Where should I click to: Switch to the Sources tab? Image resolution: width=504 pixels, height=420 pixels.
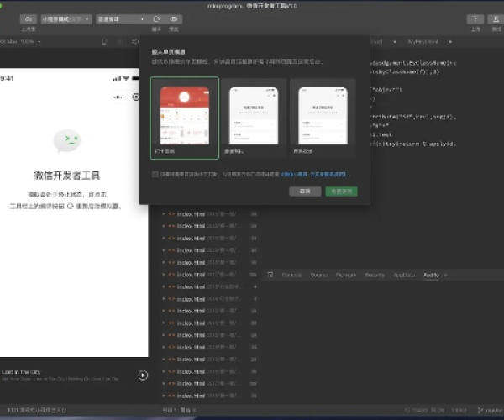pos(319,275)
